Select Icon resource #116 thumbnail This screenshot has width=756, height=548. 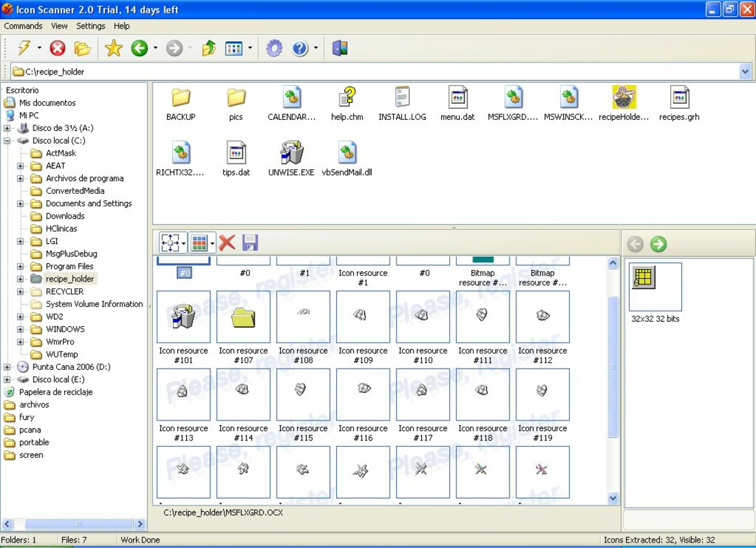tap(363, 395)
